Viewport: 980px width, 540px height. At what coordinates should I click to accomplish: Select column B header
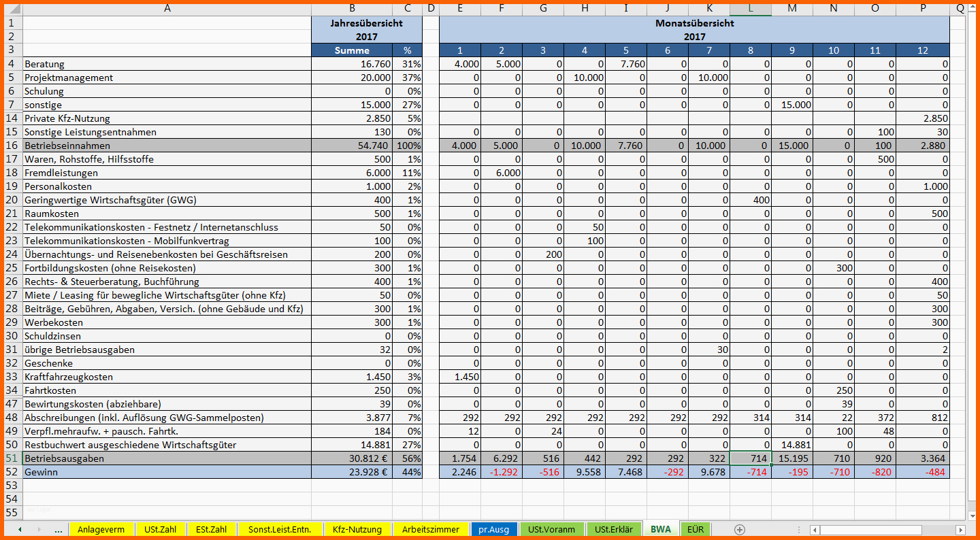(x=352, y=9)
